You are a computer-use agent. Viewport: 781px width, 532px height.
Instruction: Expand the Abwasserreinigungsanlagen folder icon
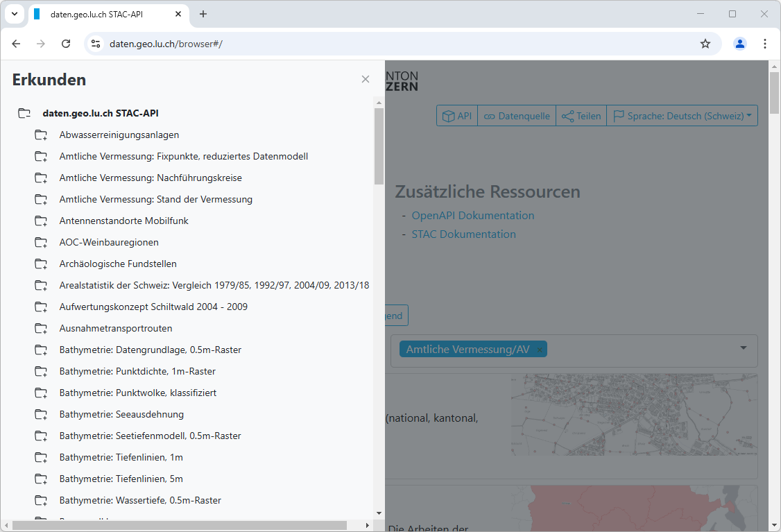tap(41, 135)
